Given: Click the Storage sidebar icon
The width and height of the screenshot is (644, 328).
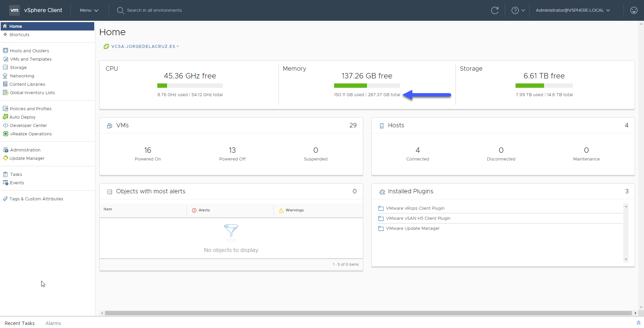Looking at the screenshot, I should tap(5, 67).
